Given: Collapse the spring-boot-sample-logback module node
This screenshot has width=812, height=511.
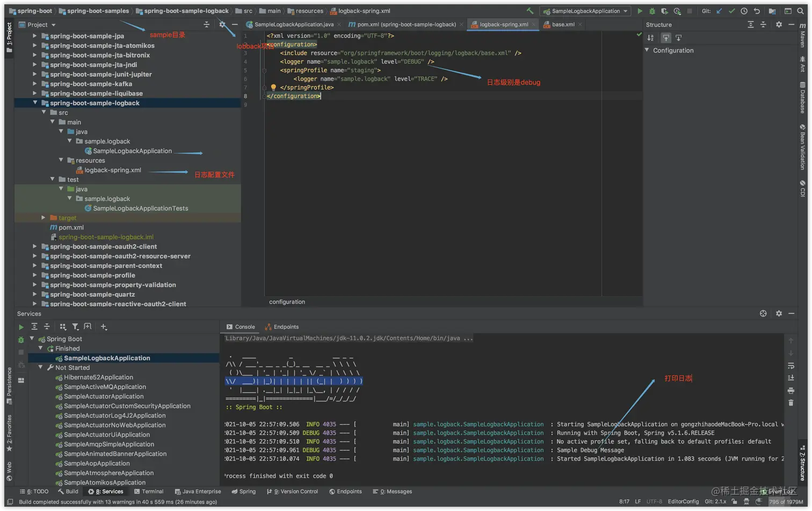Looking at the screenshot, I should (35, 103).
